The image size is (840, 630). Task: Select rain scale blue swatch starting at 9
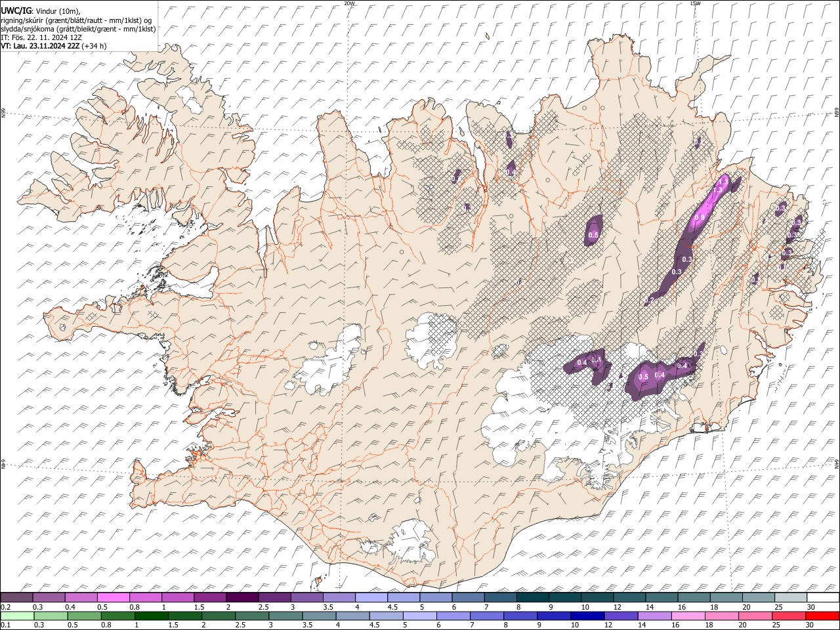coord(553,616)
